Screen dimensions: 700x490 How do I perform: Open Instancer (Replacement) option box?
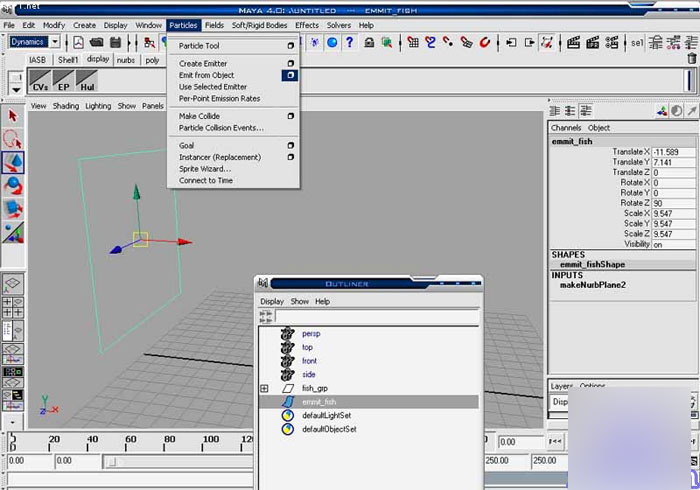coord(291,157)
